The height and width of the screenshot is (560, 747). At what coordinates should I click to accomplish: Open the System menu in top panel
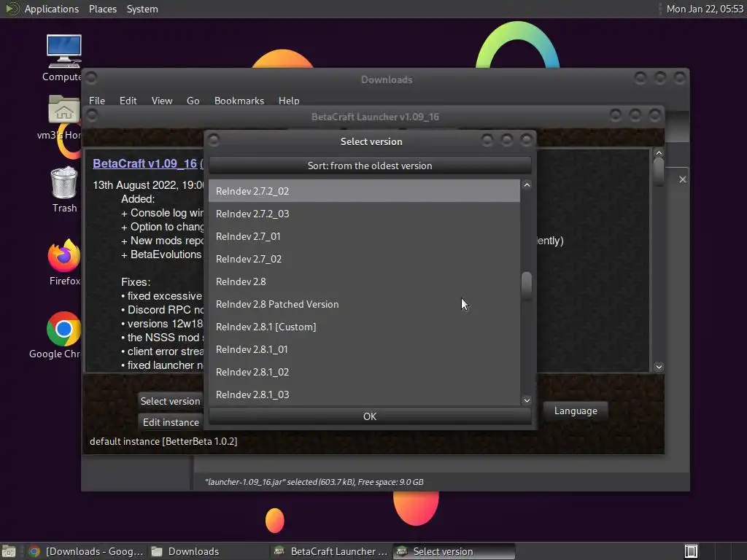pyautogui.click(x=142, y=9)
